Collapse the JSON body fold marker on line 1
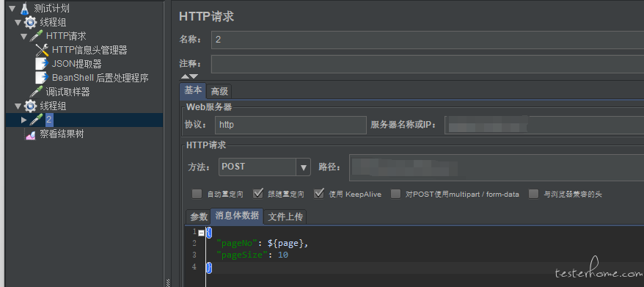 point(201,233)
